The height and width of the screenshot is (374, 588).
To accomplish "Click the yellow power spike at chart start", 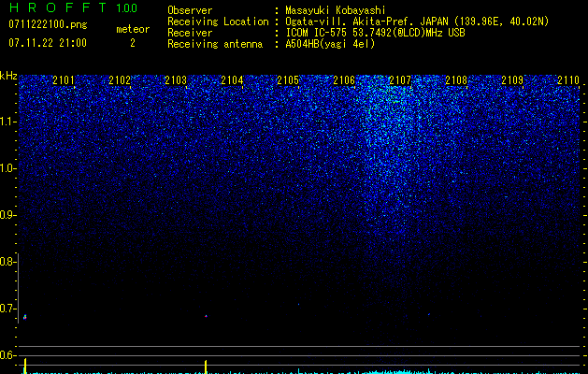I will (x=25, y=366).
